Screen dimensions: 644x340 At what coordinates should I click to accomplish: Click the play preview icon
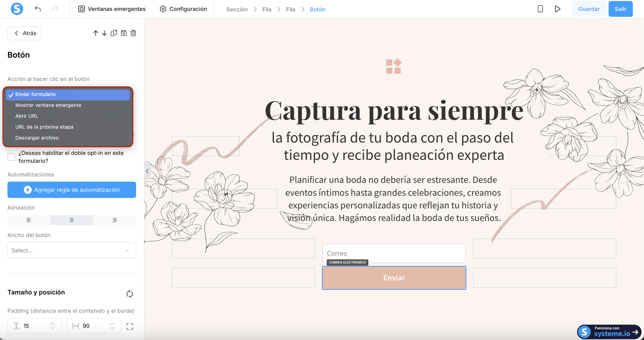557,9
